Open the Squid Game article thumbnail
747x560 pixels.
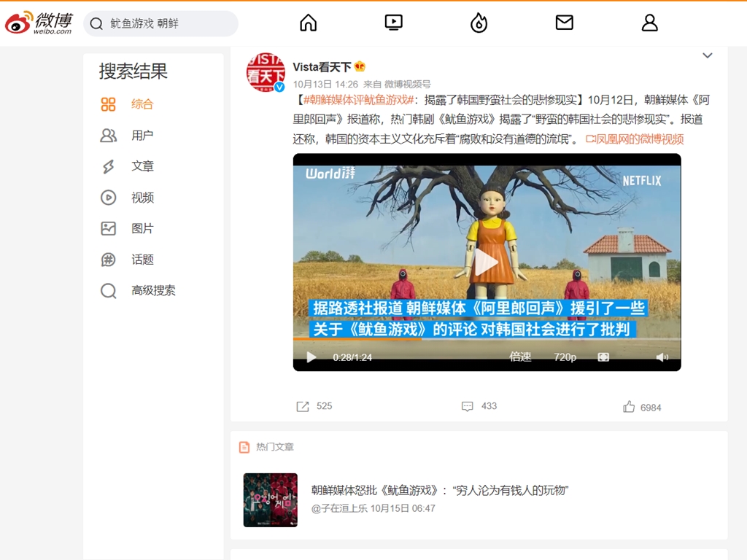coord(271,500)
